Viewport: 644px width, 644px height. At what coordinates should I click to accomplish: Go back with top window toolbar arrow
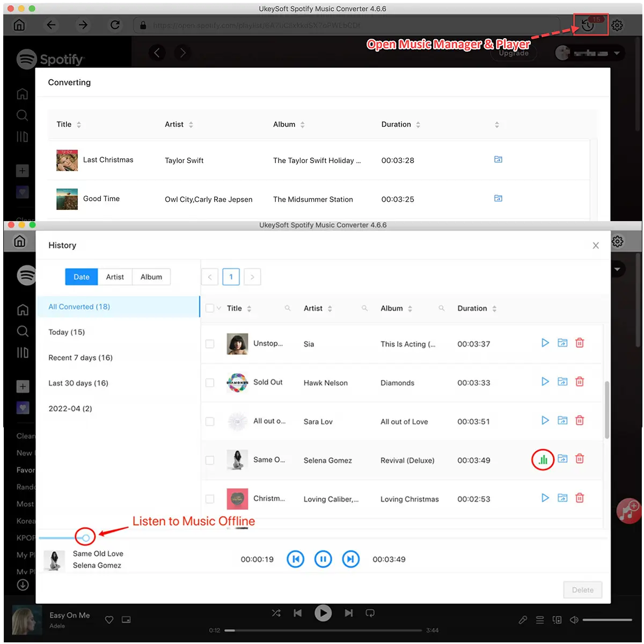tap(51, 25)
